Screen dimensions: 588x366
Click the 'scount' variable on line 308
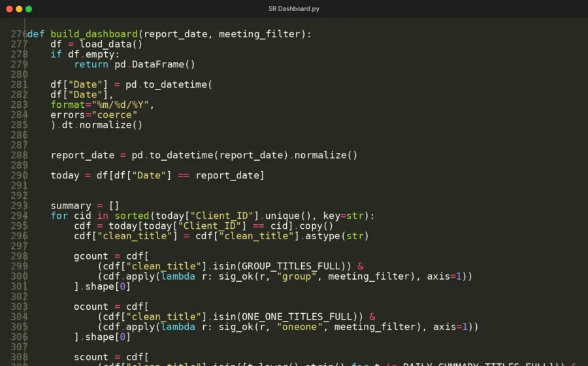click(91, 358)
